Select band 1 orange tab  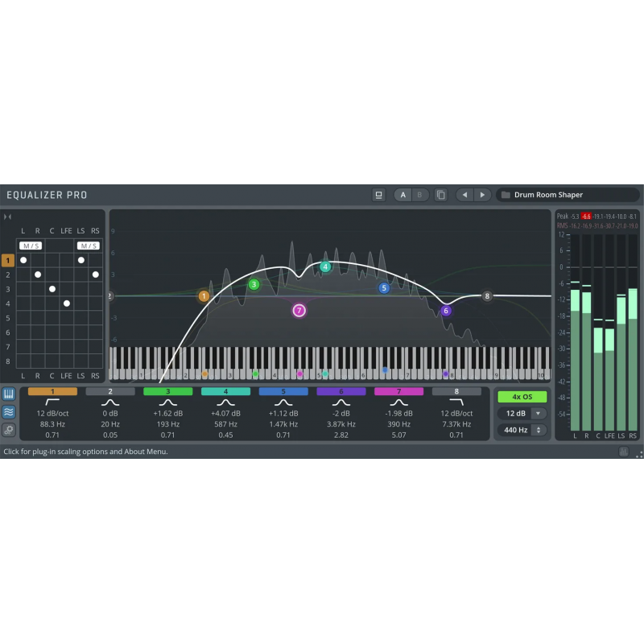click(52, 391)
